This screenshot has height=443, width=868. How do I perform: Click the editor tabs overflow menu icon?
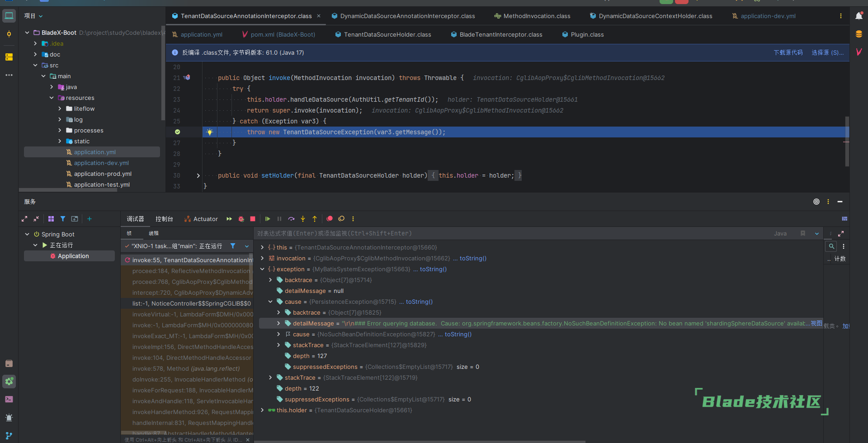(841, 16)
